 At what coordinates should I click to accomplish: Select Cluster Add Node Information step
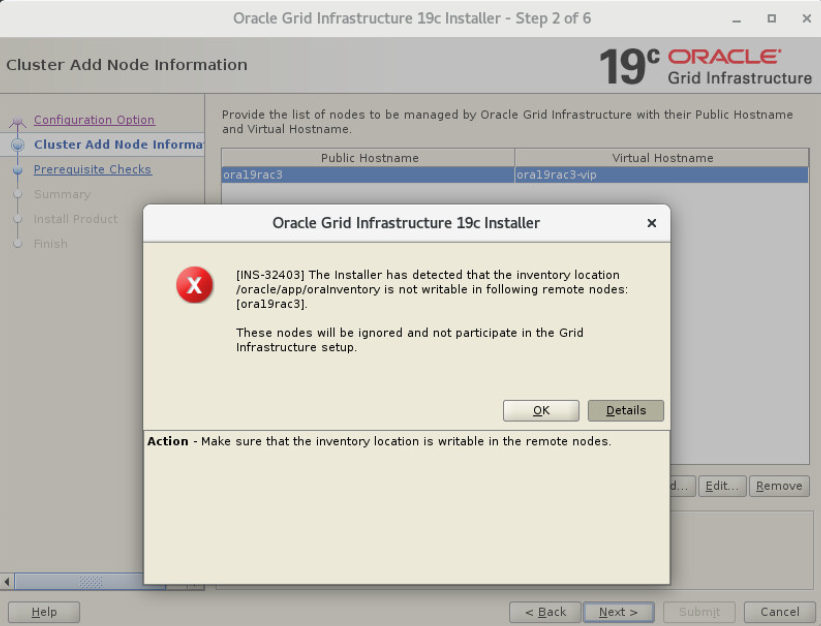pos(119,144)
